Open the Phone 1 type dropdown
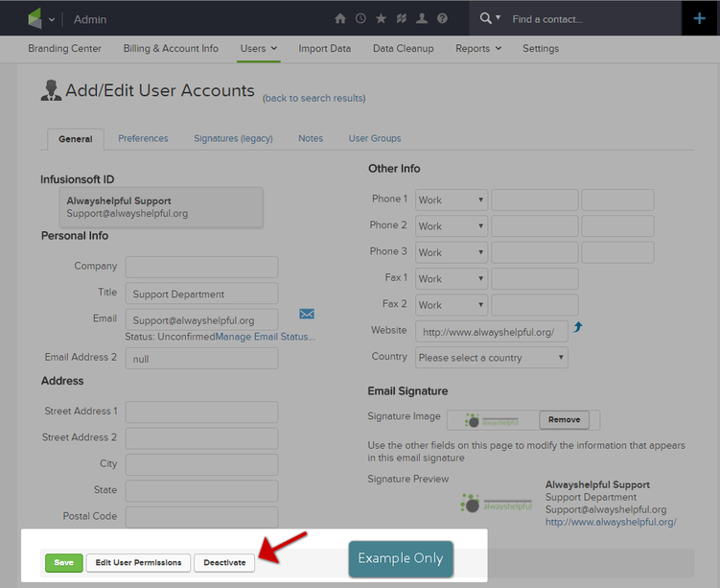 tap(452, 200)
